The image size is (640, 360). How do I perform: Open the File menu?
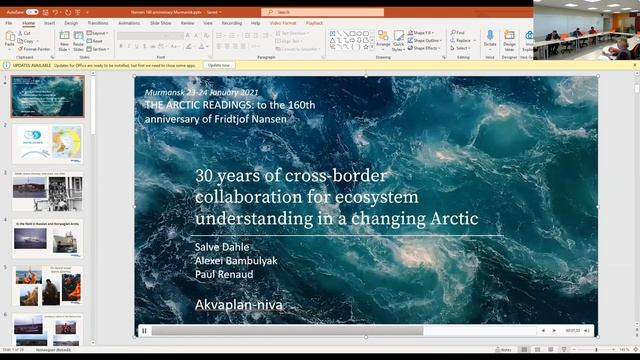point(9,23)
